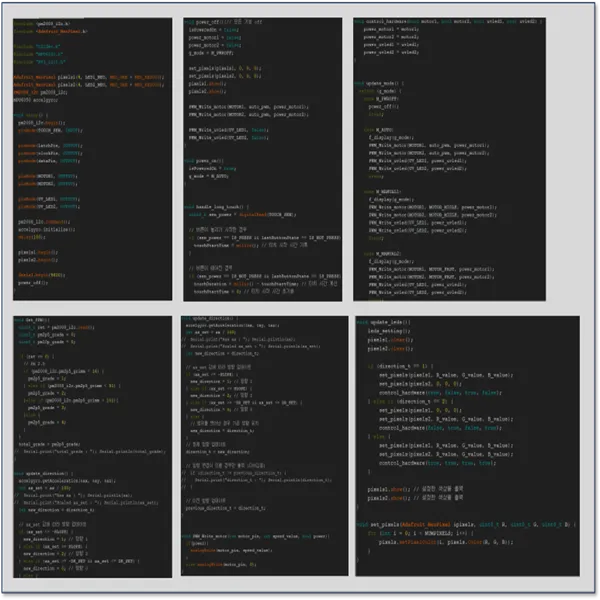
Task: Click the 'g_mode = M_PWROFF;' line
Action: pyautogui.click(x=211, y=53)
